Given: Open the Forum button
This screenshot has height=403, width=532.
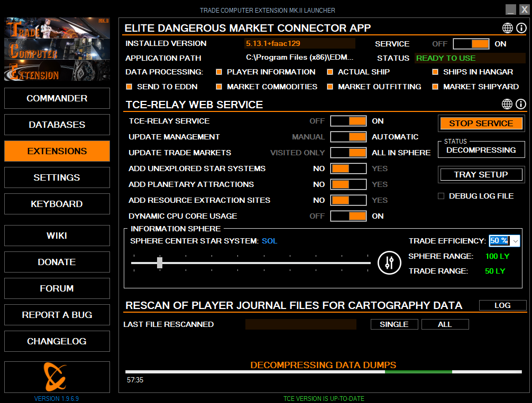Looking at the screenshot, I should tap(57, 288).
